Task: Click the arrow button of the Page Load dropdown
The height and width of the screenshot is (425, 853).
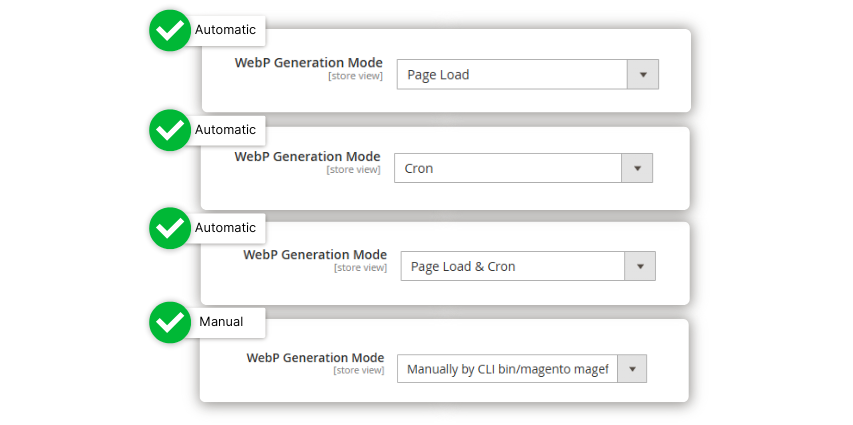Action: coord(643,75)
